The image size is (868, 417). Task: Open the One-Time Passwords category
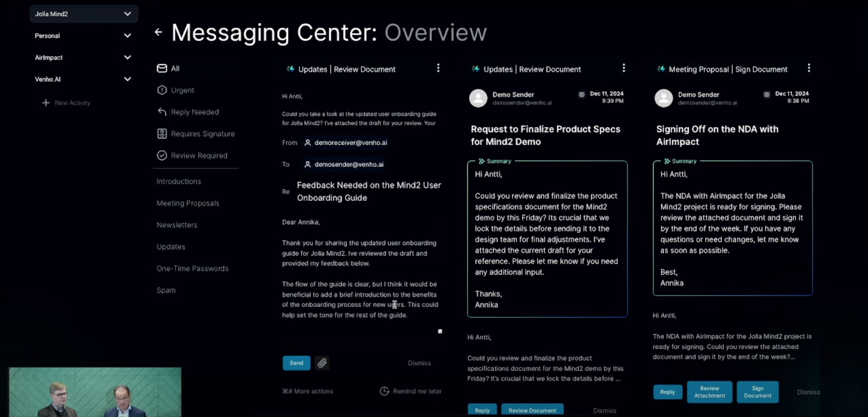[x=192, y=268]
